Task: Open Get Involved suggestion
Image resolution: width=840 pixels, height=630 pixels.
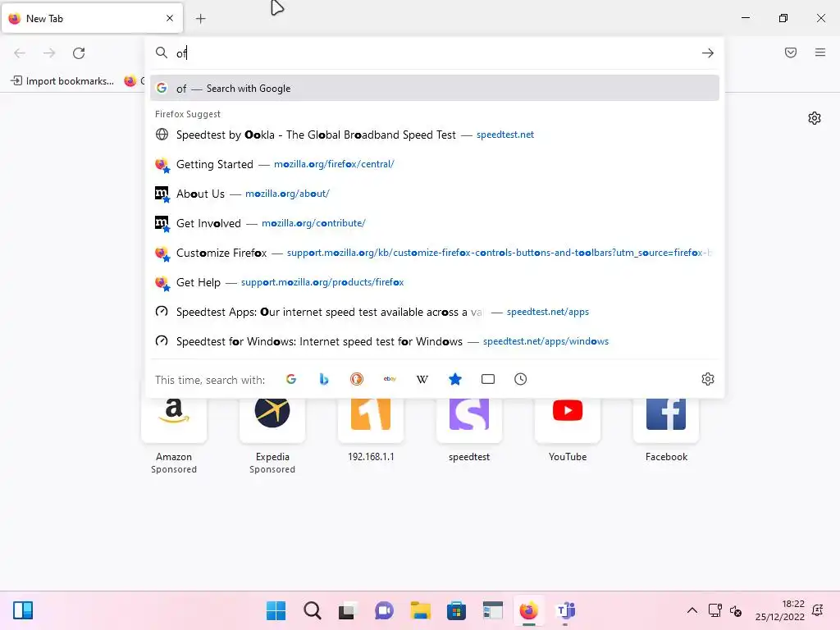Action: (x=435, y=223)
